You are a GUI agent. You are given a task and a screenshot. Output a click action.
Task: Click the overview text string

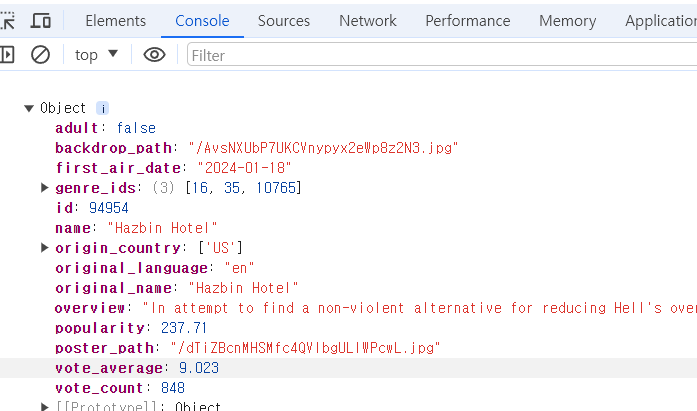(x=420, y=308)
